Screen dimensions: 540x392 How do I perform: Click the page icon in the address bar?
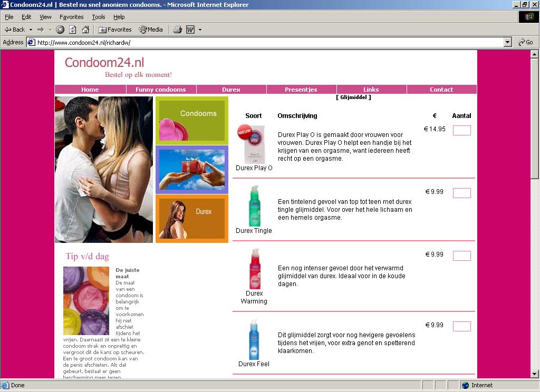point(31,42)
